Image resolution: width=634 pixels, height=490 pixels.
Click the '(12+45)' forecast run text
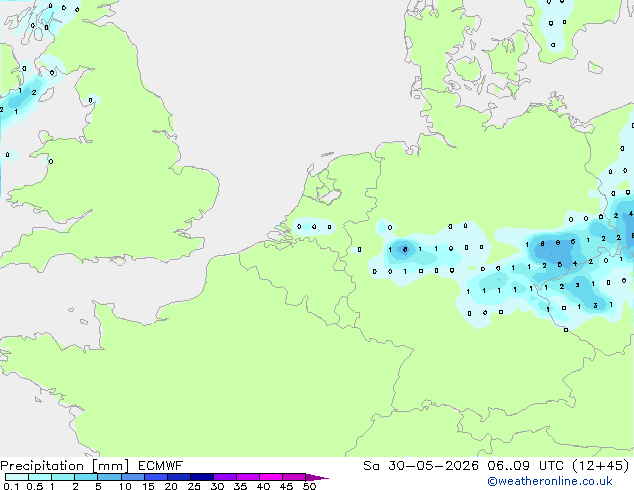[x=601, y=466]
